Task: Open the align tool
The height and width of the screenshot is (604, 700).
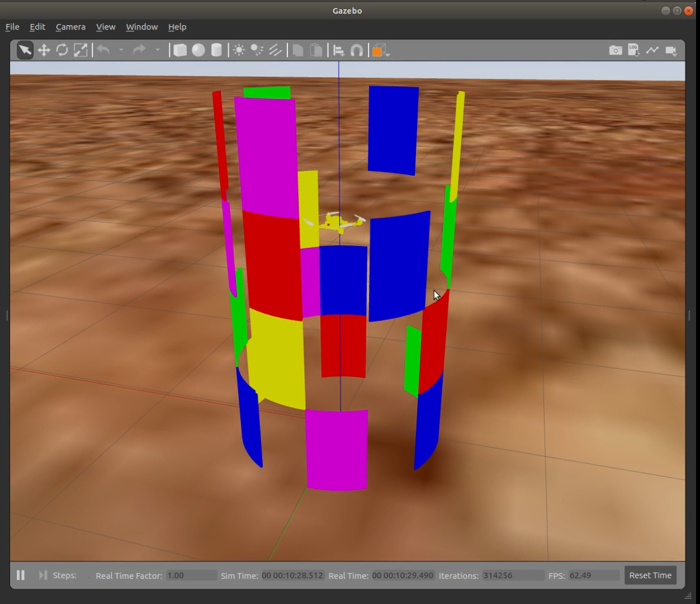Action: 339,50
